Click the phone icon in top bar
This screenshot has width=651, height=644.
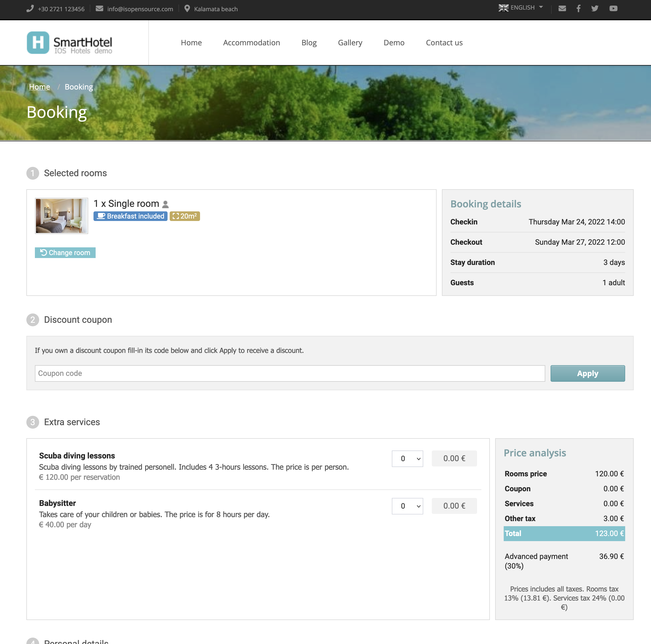(x=30, y=9)
